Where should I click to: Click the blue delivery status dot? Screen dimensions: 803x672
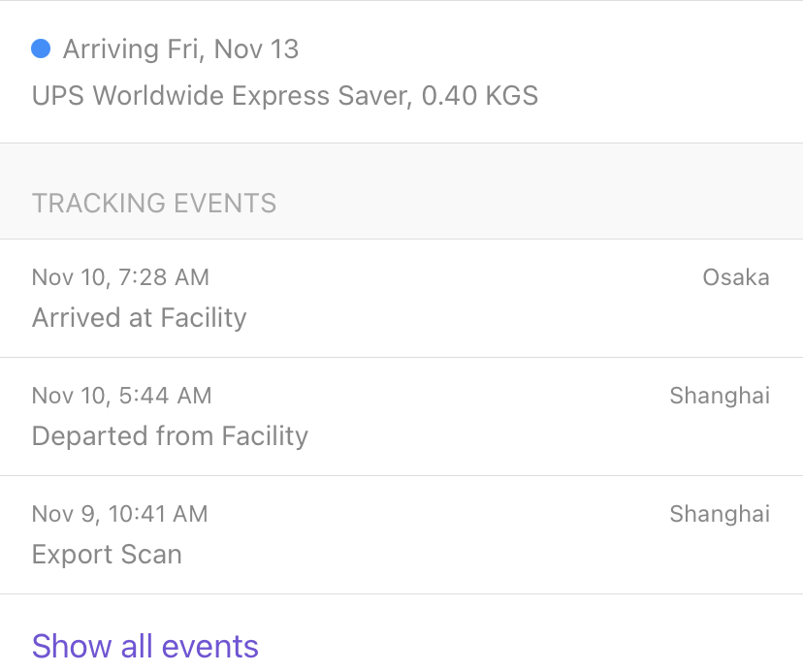(x=41, y=48)
